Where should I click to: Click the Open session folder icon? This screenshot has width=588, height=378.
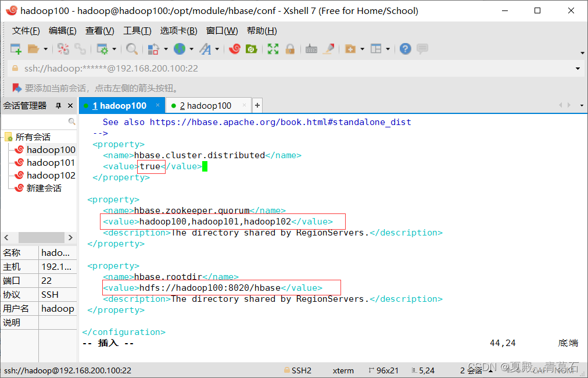tap(33, 49)
